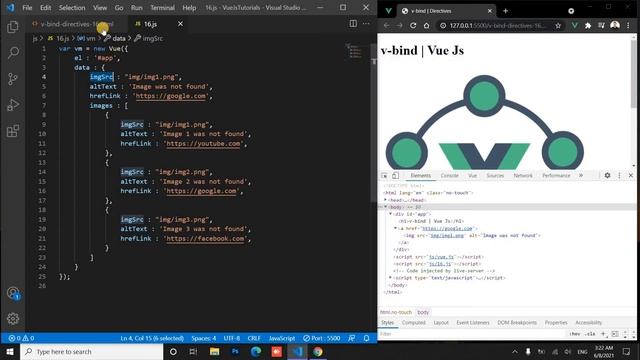Image resolution: width=640 pixels, height=360 pixels.
Task: Open the Terminal menu
Action: click(x=162, y=8)
